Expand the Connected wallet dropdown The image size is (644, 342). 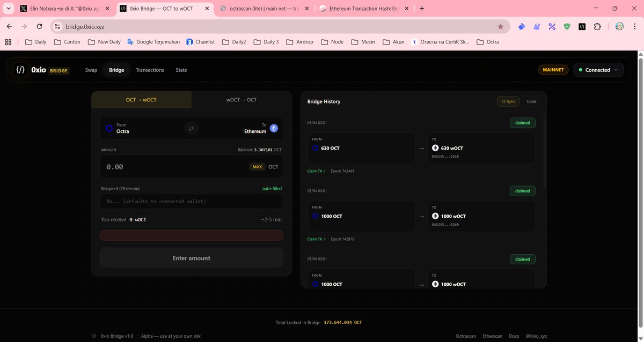tap(599, 70)
